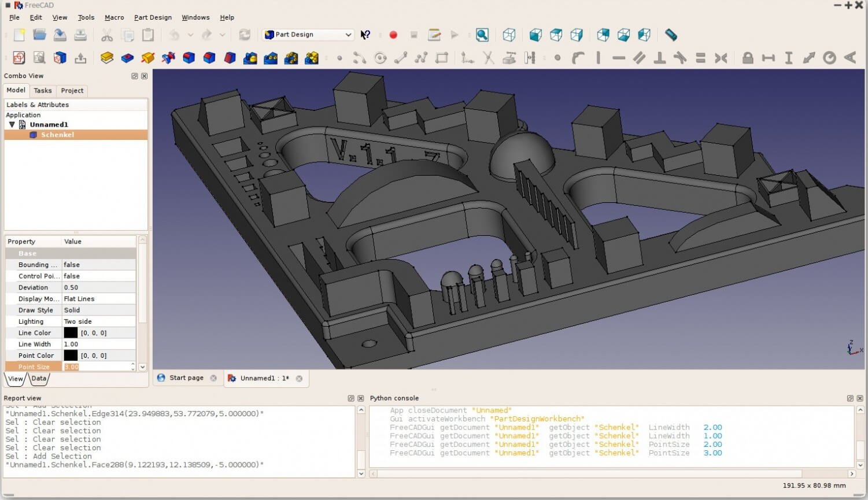Open the Data properties tab
Image resolution: width=868 pixels, height=500 pixels.
39,379
